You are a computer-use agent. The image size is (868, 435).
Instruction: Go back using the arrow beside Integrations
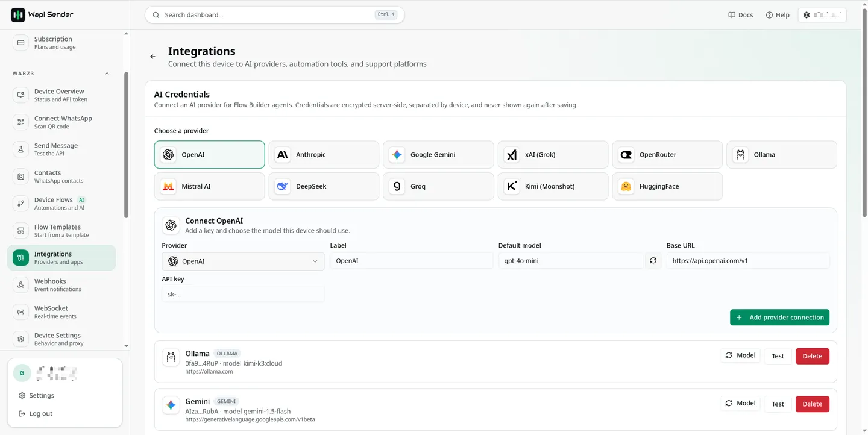tap(153, 57)
